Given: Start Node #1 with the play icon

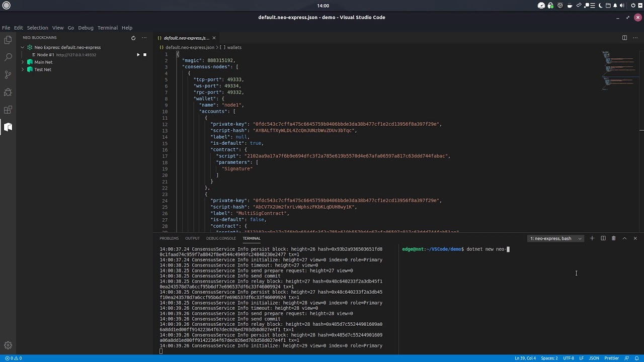Looking at the screenshot, I should 138,55.
